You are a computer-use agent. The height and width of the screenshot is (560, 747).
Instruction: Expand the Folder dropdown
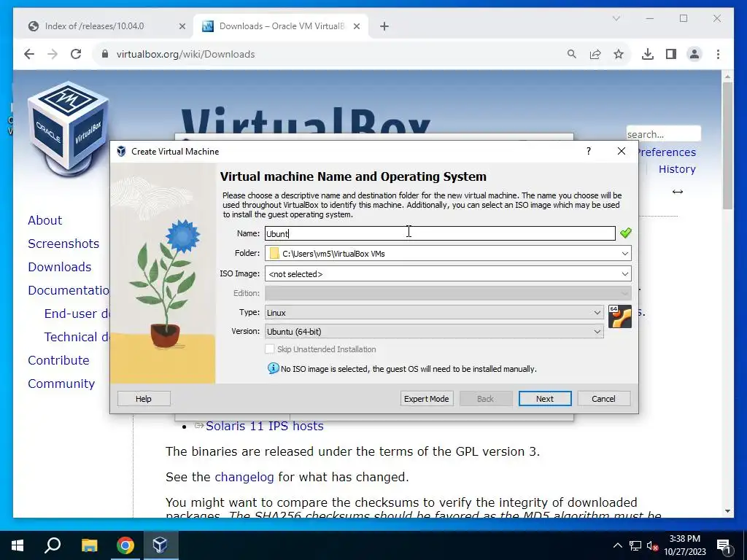click(624, 253)
